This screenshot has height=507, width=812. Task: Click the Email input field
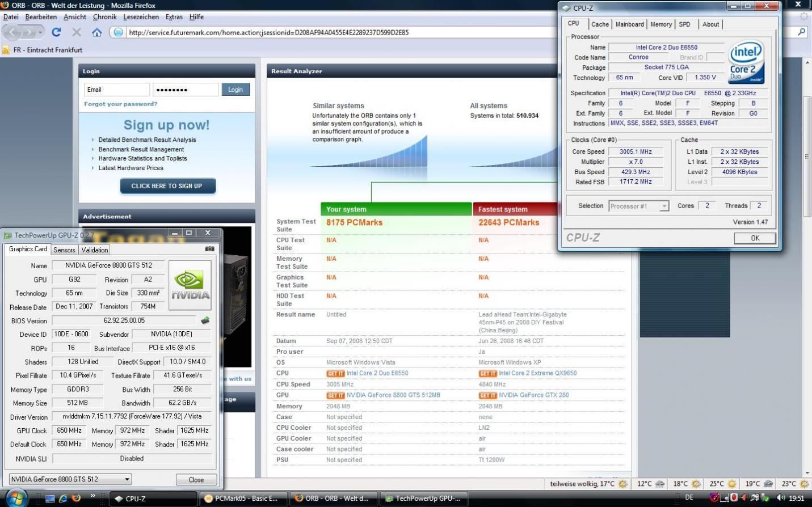[x=117, y=90]
